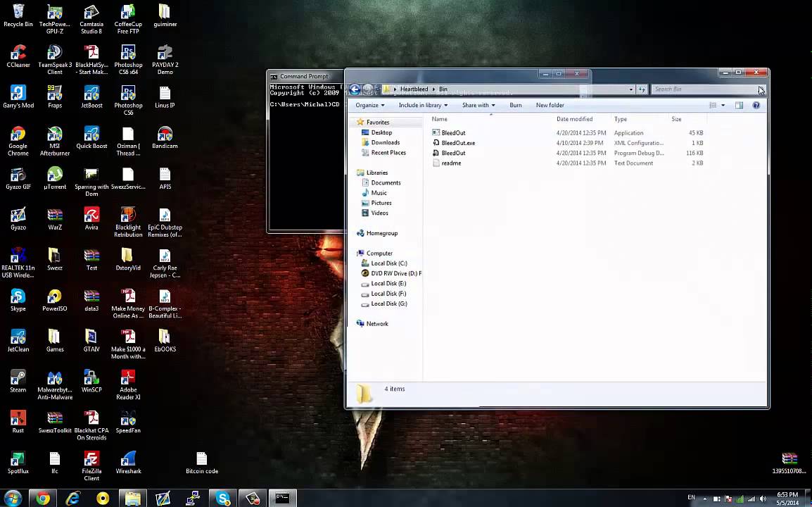The image size is (812, 507).
Task: Sort files by Type column header
Action: click(639, 119)
